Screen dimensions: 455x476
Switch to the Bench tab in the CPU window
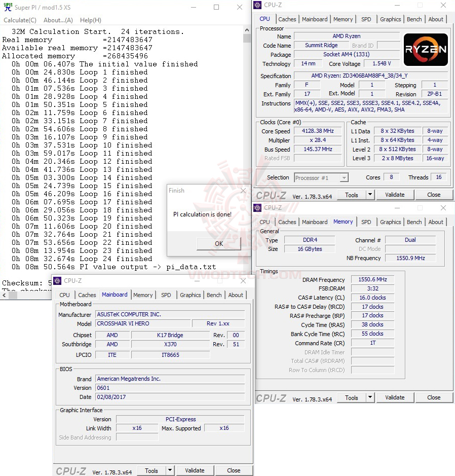click(414, 19)
